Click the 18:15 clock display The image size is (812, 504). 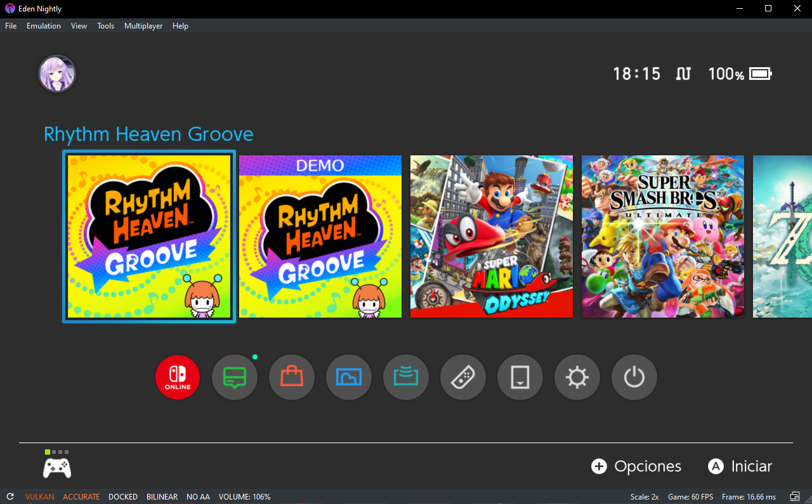637,74
